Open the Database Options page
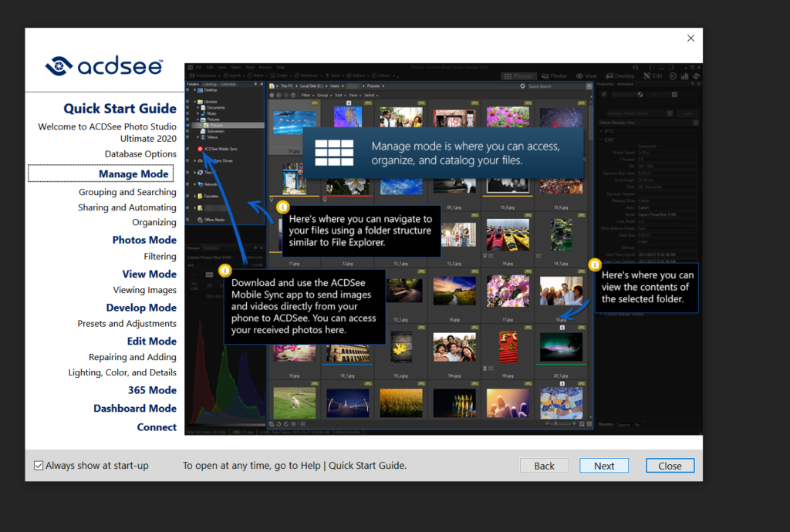 [140, 154]
